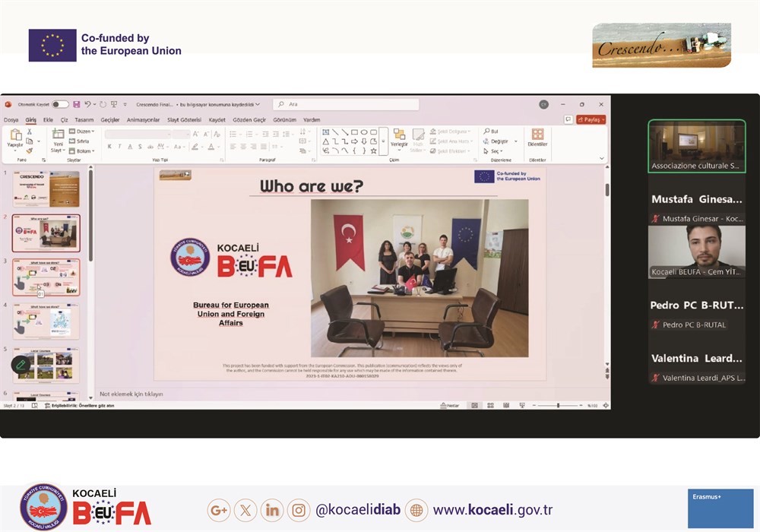Click the Instagram icon in the footer

[299, 510]
